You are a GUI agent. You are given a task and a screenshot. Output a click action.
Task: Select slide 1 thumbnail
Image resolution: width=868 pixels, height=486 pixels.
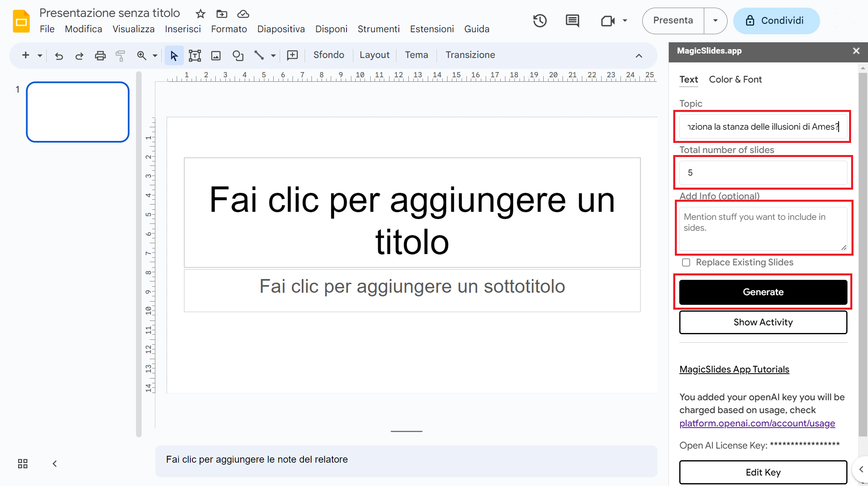[x=78, y=112]
